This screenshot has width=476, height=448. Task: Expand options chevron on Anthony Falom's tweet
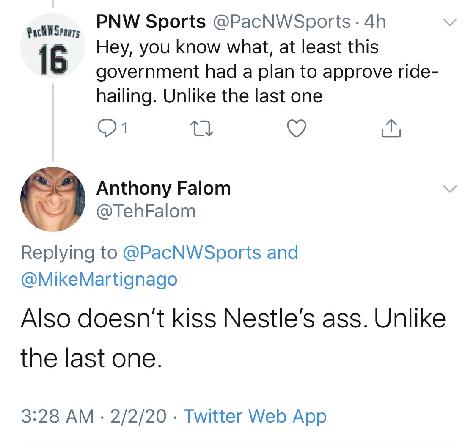[449, 189]
